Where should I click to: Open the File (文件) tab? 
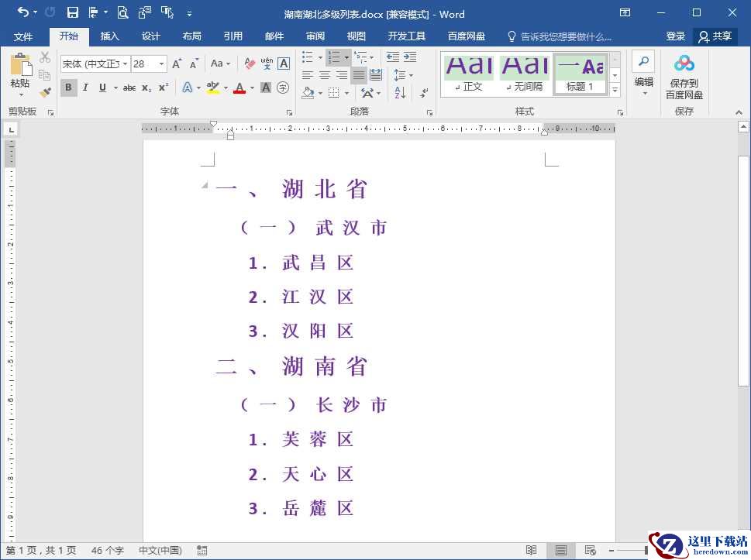click(23, 36)
